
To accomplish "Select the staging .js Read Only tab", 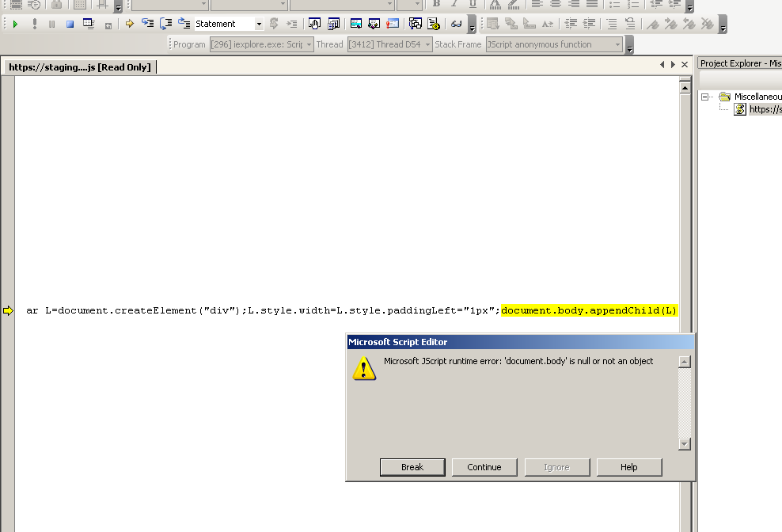I will pos(79,67).
